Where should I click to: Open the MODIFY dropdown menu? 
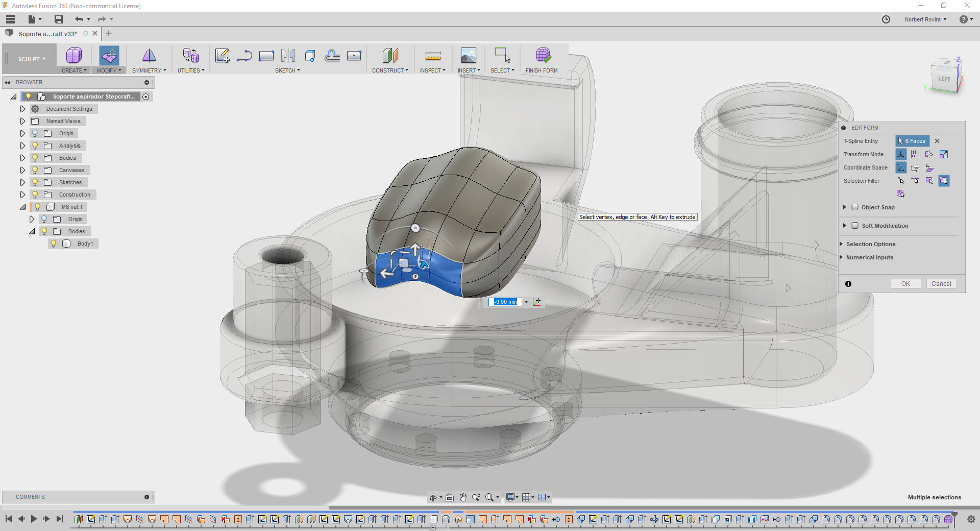click(109, 70)
